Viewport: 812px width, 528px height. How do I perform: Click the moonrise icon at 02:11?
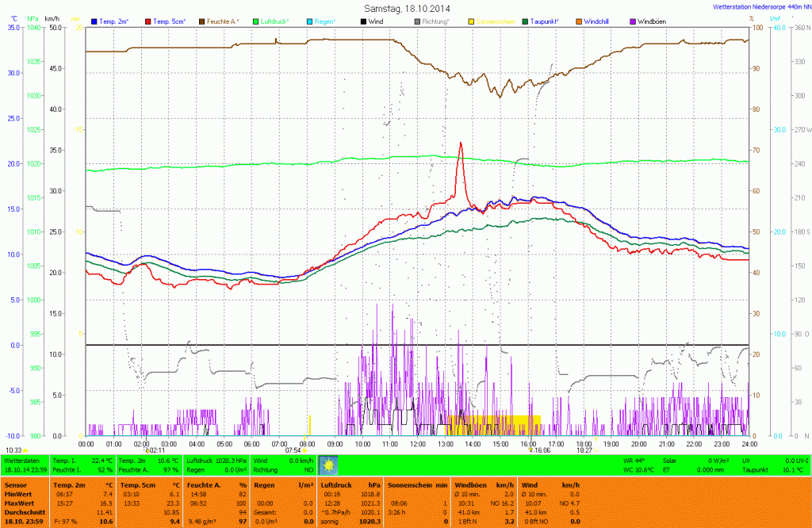click(x=147, y=450)
